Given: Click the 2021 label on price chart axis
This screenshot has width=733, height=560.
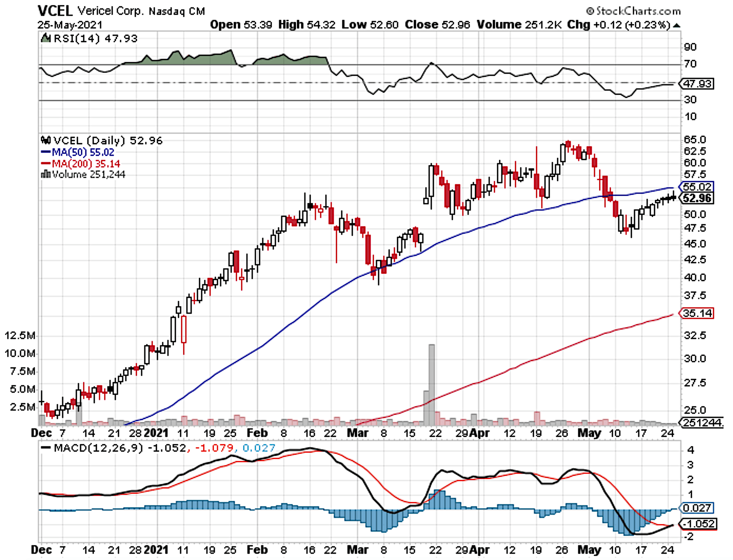Looking at the screenshot, I should 156,433.
